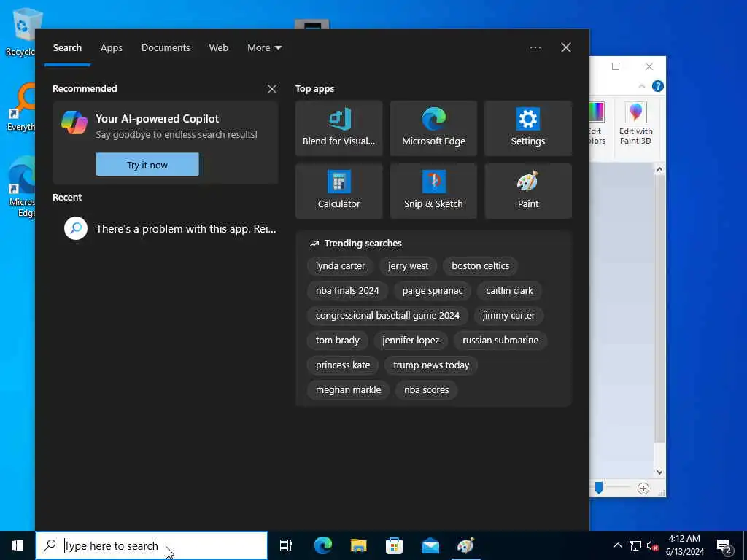The height and width of the screenshot is (560, 747).
Task: Launch Snip & Sketch tile
Action: point(433,191)
